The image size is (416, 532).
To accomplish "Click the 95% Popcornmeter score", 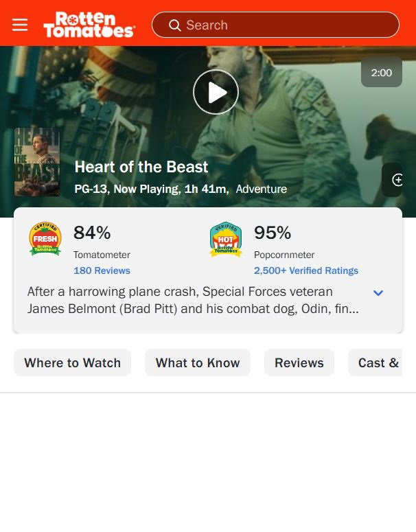I will click(x=273, y=233).
